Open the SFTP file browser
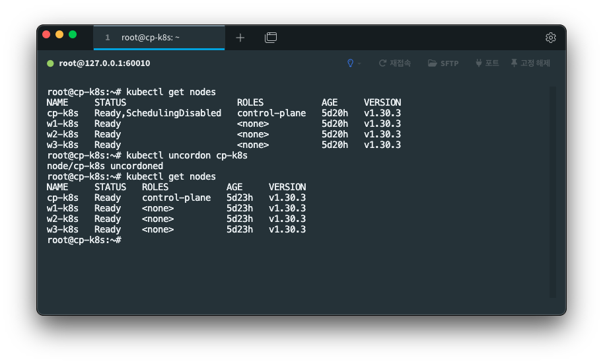603x364 pixels. point(443,63)
